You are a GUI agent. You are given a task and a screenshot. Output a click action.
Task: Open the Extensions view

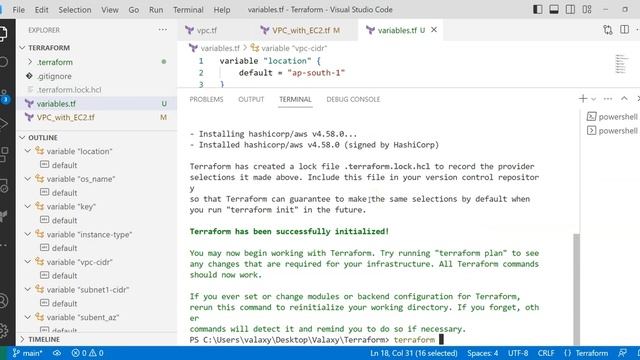pyautogui.click(x=3, y=155)
